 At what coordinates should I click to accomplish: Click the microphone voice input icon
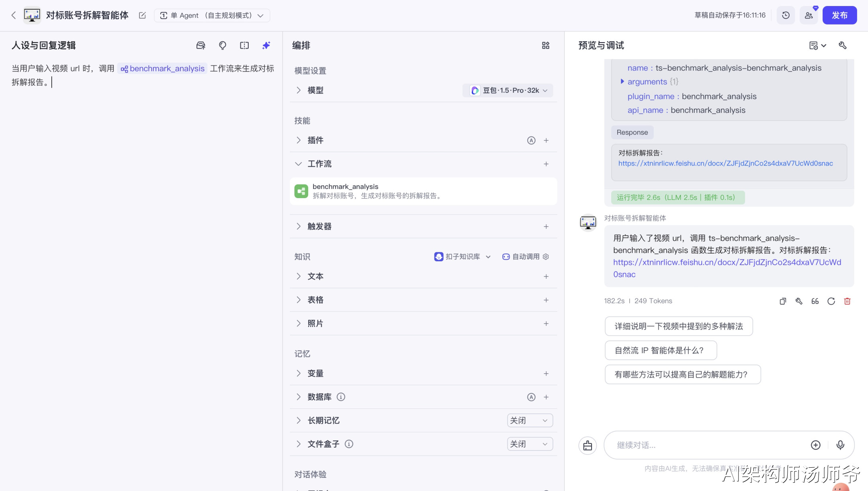(x=840, y=445)
